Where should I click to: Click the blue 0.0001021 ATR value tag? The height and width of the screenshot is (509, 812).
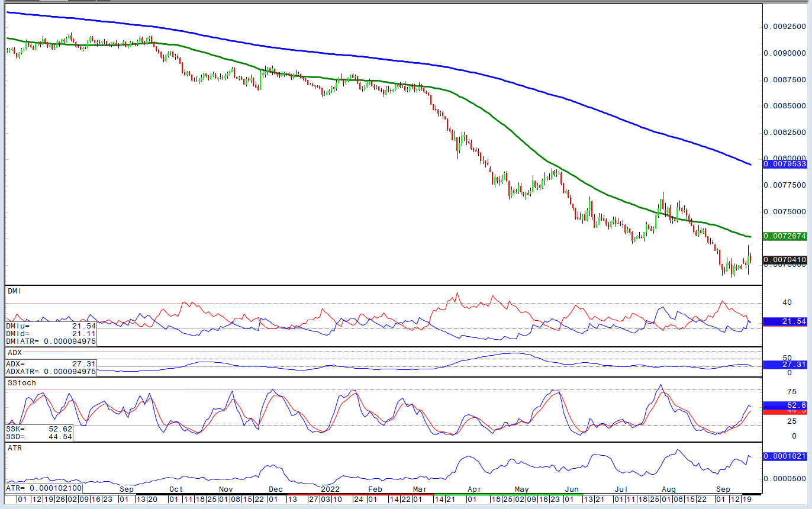784,456
